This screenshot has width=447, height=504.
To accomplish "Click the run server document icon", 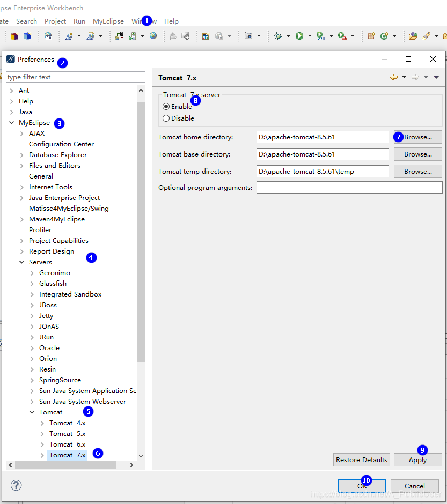I will 132,36.
